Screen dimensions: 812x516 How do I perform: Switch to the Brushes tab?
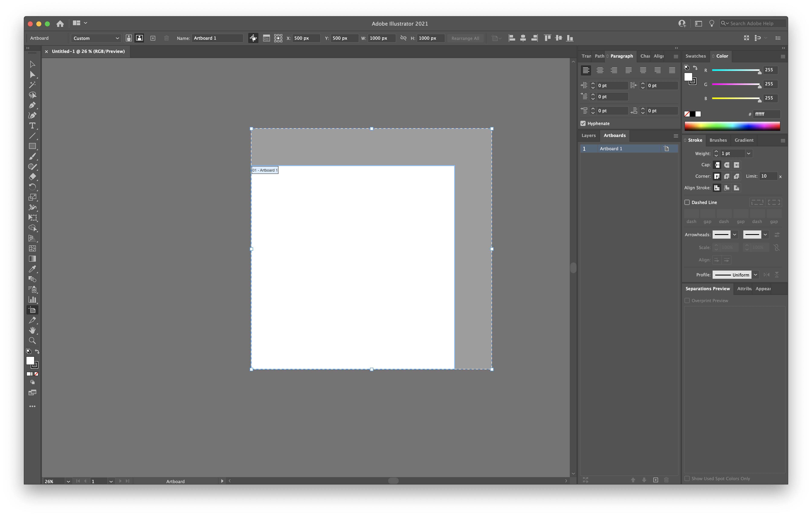click(718, 140)
